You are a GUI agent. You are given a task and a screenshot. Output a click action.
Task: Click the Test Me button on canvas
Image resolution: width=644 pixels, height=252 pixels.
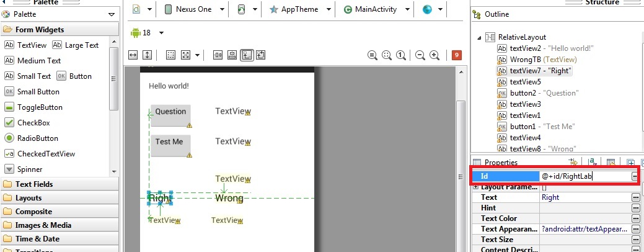pyautogui.click(x=170, y=145)
